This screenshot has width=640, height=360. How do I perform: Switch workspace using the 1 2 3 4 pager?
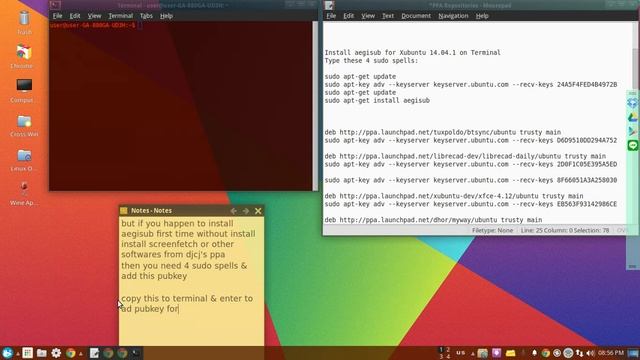pyautogui.click(x=444, y=353)
